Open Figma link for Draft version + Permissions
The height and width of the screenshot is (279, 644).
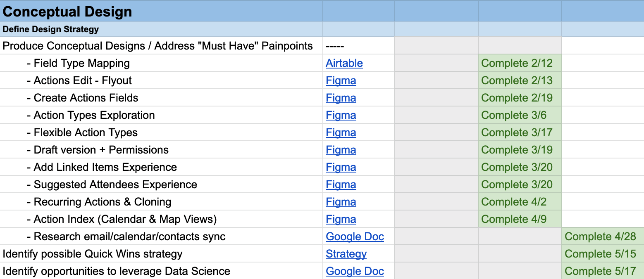point(341,150)
